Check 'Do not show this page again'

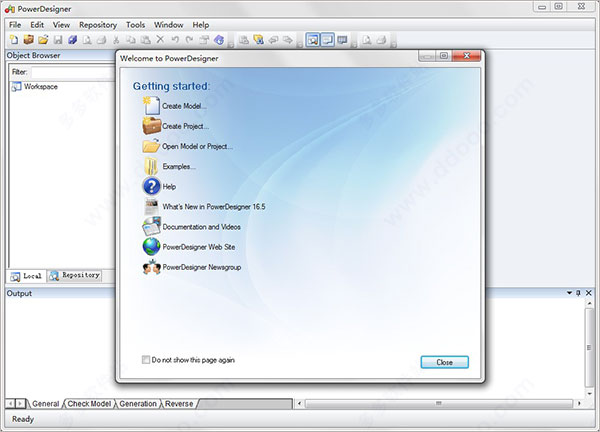tap(146, 360)
